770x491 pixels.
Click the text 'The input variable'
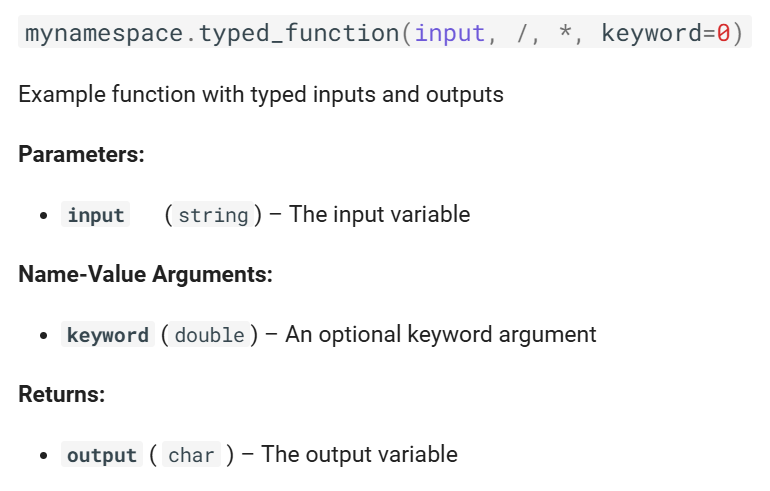380,214
